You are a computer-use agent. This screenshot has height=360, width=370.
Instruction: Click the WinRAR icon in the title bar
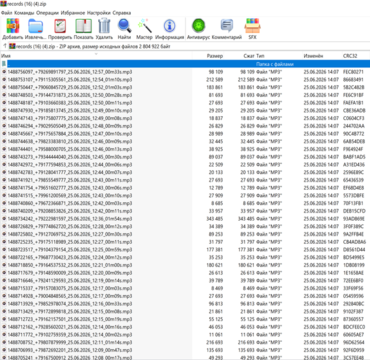coord(3,4)
